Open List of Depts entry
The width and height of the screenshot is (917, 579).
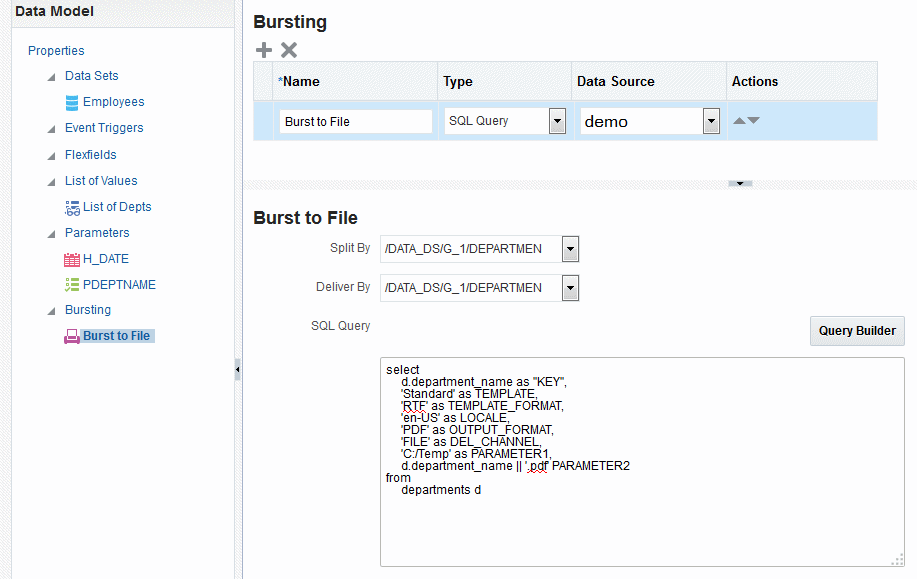point(117,207)
